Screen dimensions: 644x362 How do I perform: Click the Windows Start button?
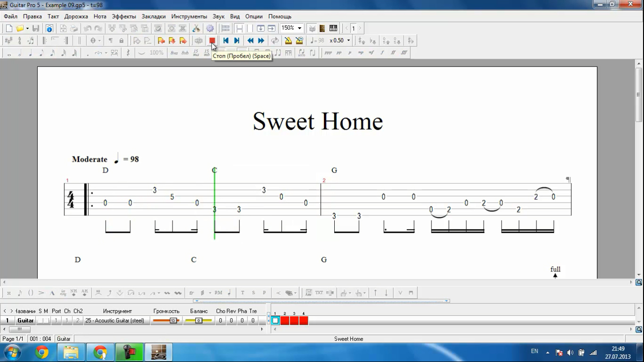click(x=12, y=353)
